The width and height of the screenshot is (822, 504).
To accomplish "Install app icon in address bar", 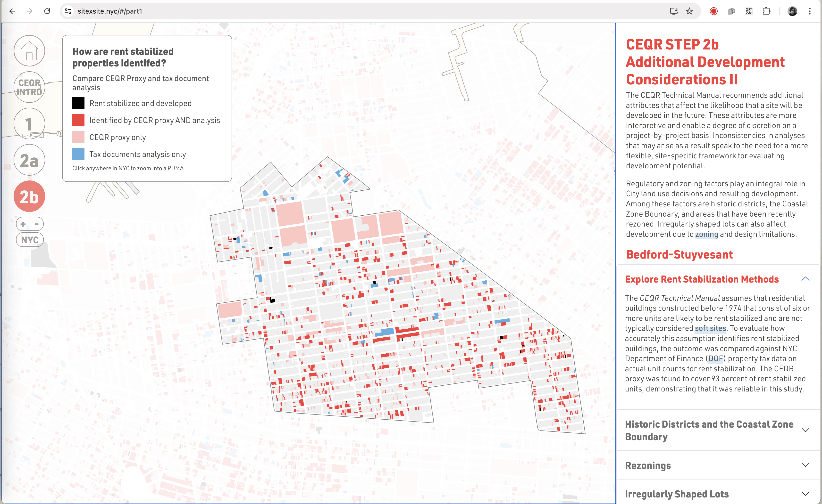I will click(673, 11).
